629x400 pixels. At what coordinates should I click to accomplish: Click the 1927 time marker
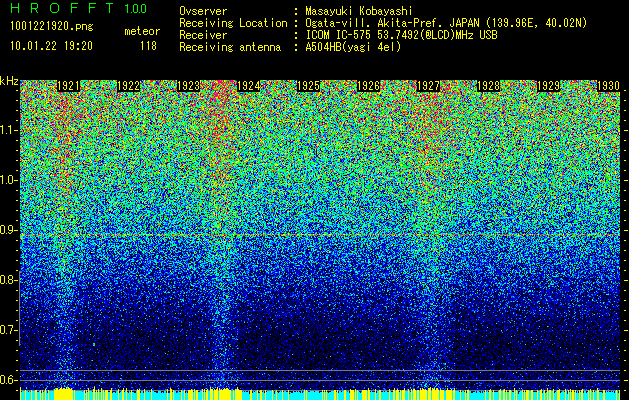coord(428,86)
